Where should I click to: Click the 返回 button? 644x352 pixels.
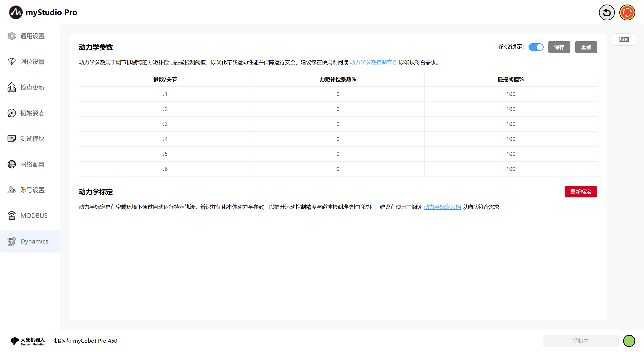coord(624,40)
